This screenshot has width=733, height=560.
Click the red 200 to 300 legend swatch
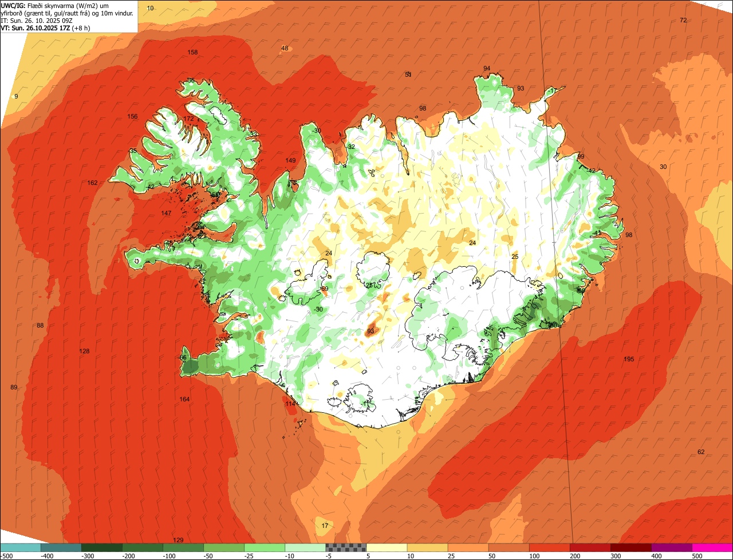pos(590,547)
